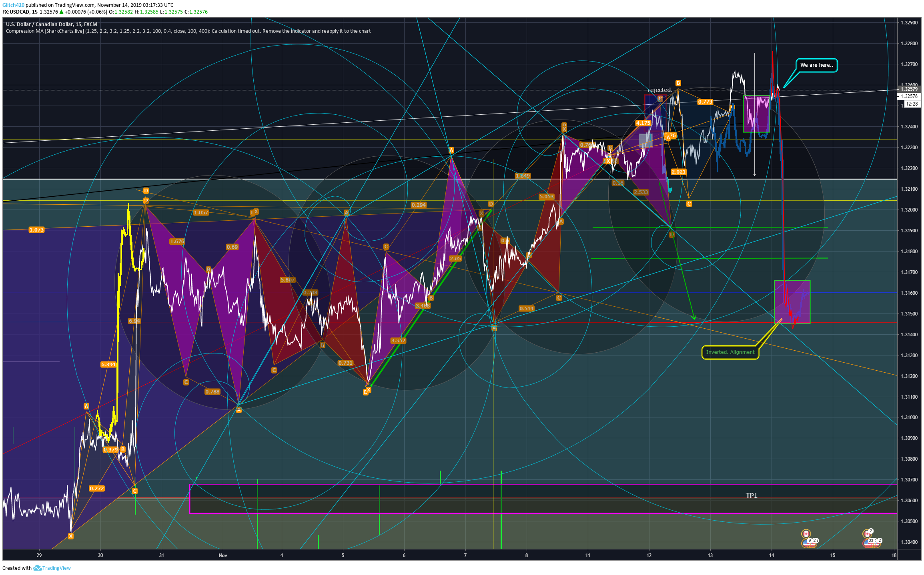Viewport: 924px width, 575px height.
Task: Click the TP1 target zone label
Action: (x=752, y=495)
